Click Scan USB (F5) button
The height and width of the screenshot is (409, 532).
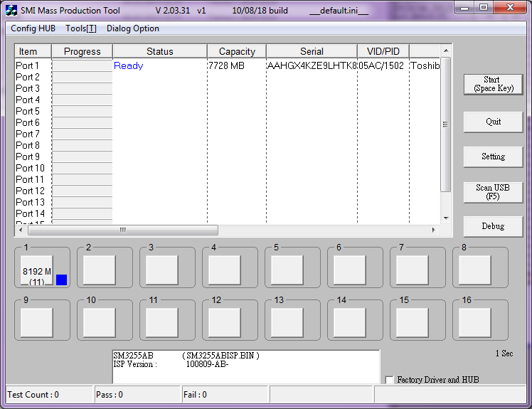coord(494,192)
